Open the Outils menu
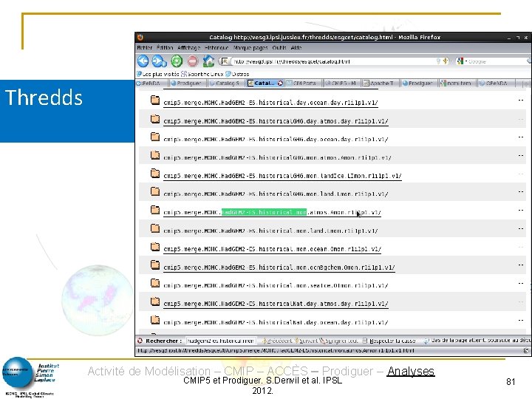 [279, 48]
